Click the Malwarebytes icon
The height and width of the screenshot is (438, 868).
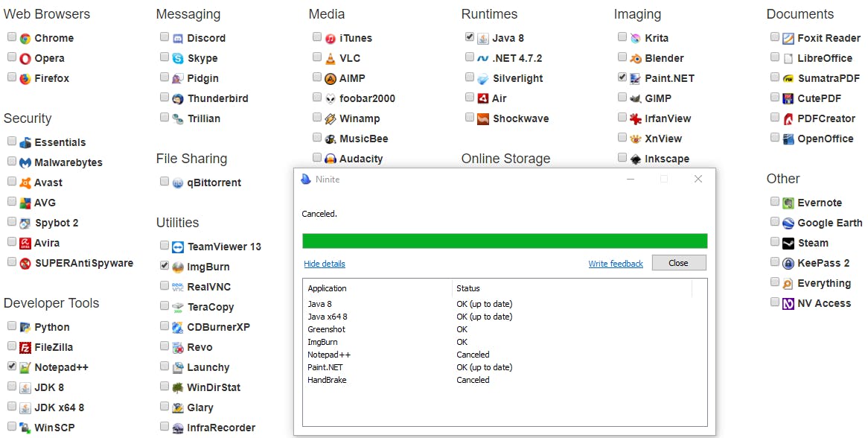[25, 163]
